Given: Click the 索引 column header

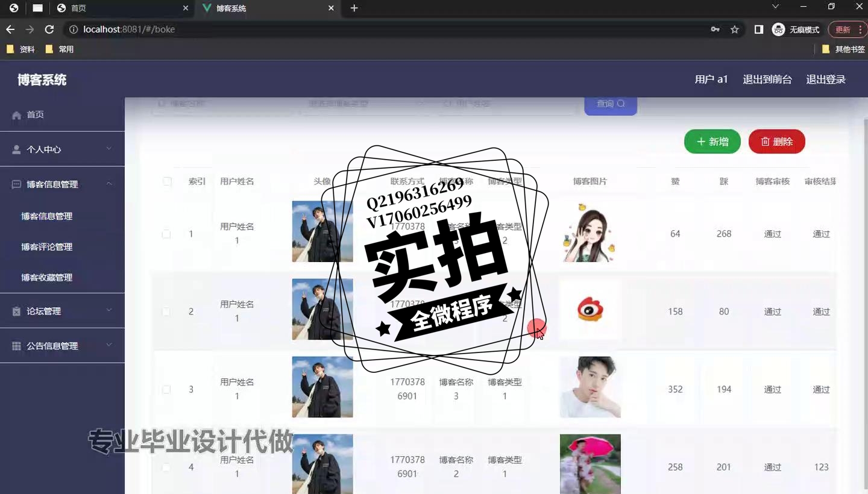Looking at the screenshot, I should click(197, 181).
